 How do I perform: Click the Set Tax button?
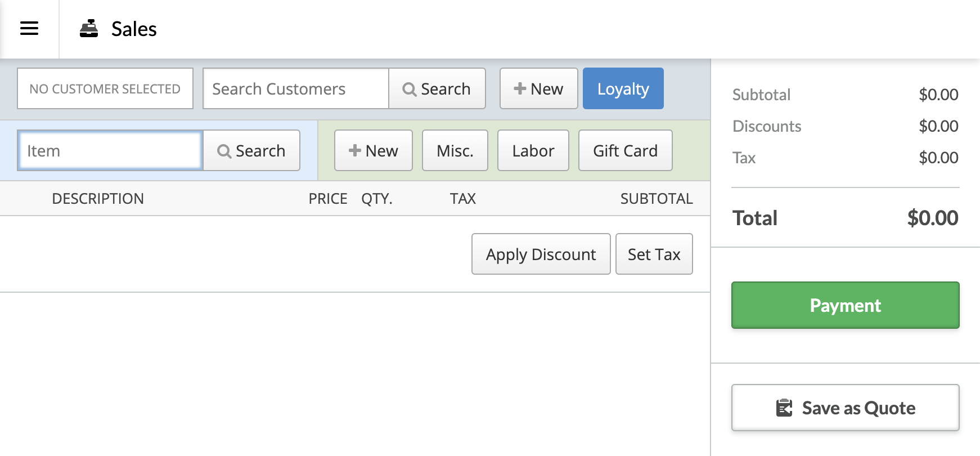pyautogui.click(x=654, y=254)
